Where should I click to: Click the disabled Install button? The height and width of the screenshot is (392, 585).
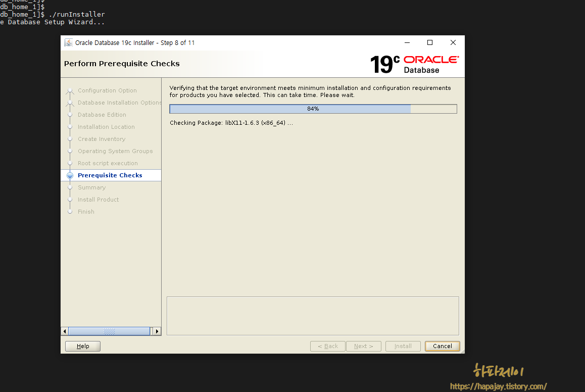tap(403, 346)
